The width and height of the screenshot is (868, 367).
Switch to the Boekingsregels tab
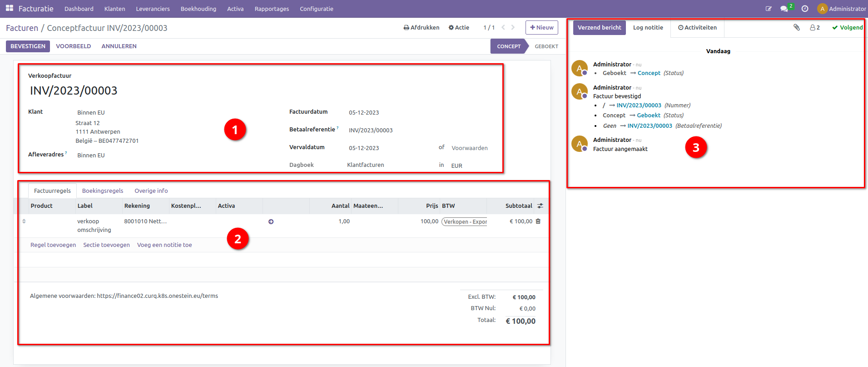pos(102,191)
